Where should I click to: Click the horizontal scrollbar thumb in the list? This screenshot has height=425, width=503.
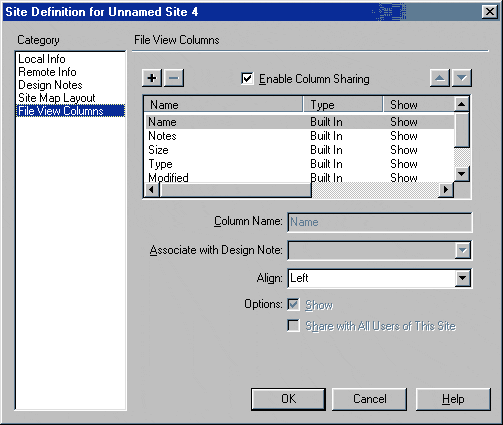tap(236, 190)
